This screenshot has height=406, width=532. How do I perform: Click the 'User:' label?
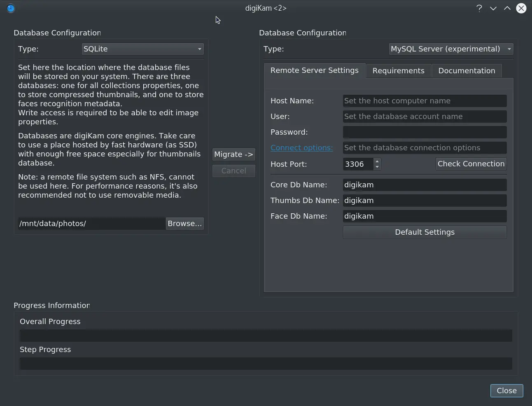point(280,117)
